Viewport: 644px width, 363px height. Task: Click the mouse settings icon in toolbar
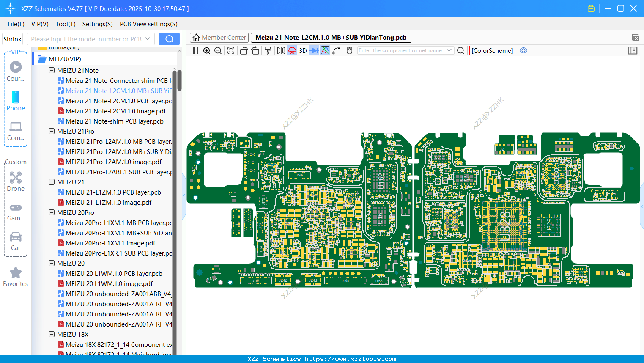pyautogui.click(x=349, y=51)
